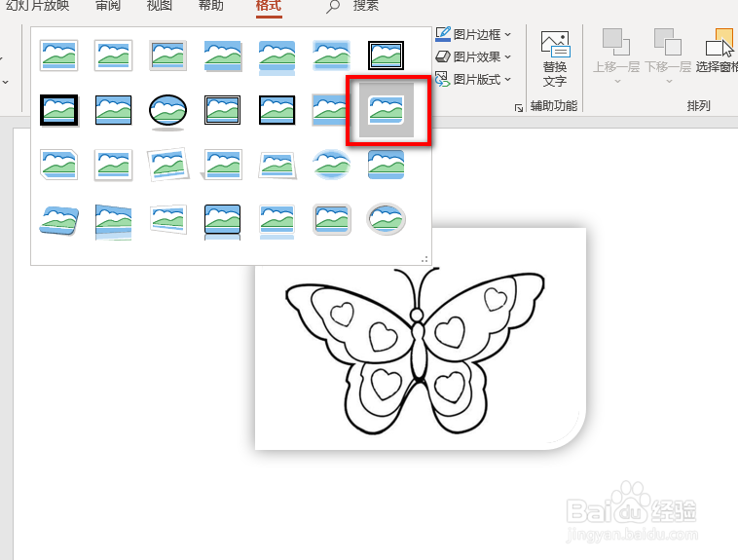Viewport: 738px width, 560px height.
Task: Apply the Reflected Bevel Black picture style
Action: point(223,222)
